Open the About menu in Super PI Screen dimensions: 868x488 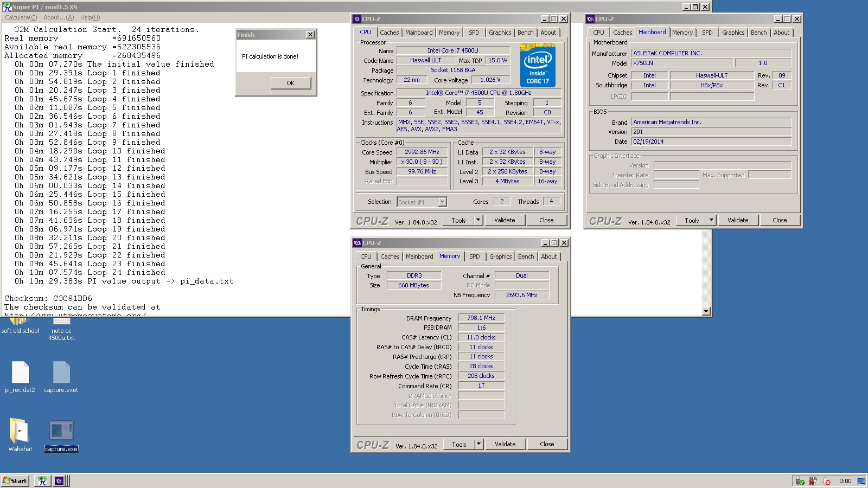(59, 17)
